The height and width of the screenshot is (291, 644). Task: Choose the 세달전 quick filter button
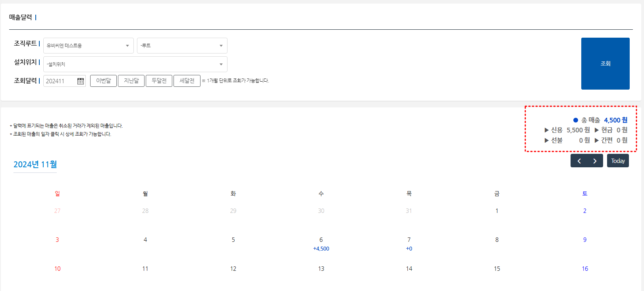187,81
